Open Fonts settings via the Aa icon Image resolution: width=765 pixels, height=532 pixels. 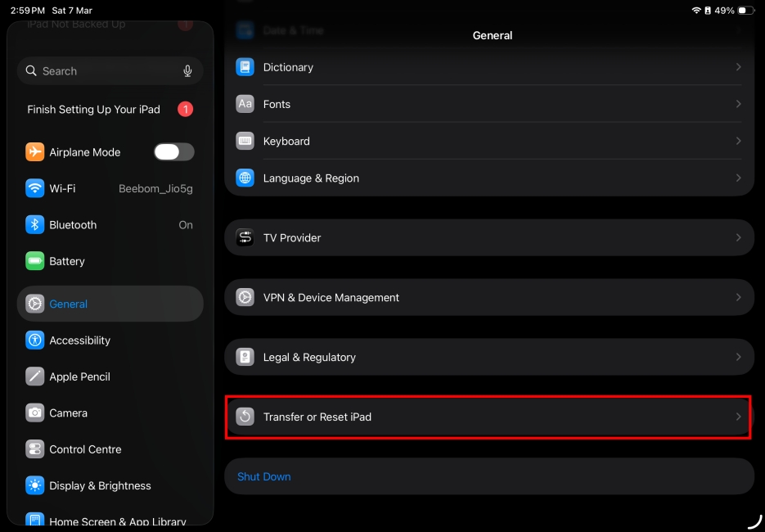point(245,104)
